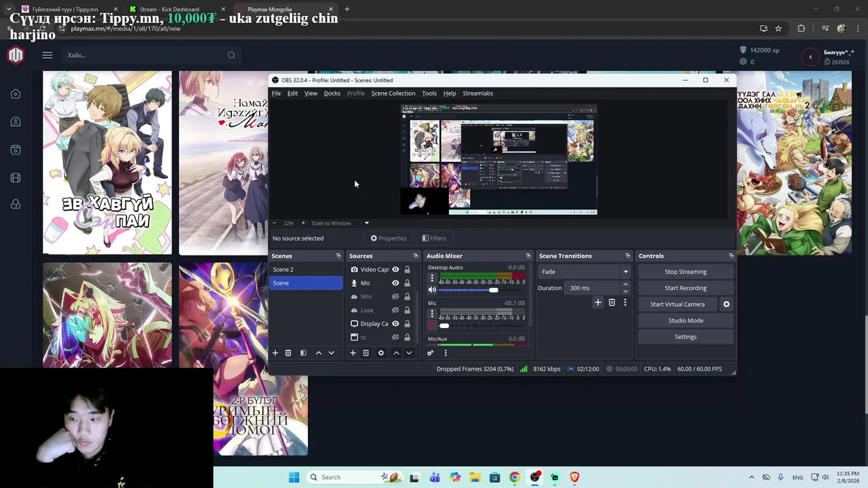This screenshot has height=488, width=868.
Task: Move scene down arrow in Scenes dock
Action: pyautogui.click(x=331, y=353)
